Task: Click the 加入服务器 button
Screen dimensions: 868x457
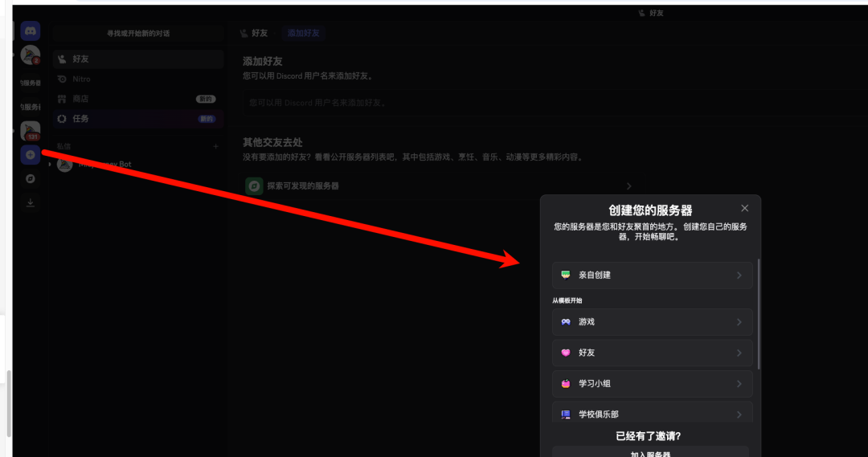Action: pos(650,452)
